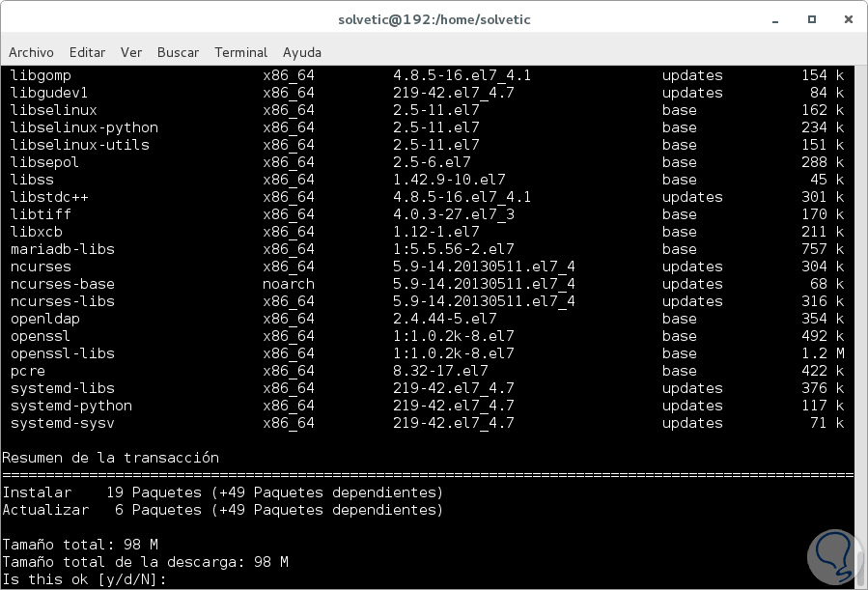The height and width of the screenshot is (590, 868).
Task: Select the systemd-python package name
Action: [x=70, y=407]
